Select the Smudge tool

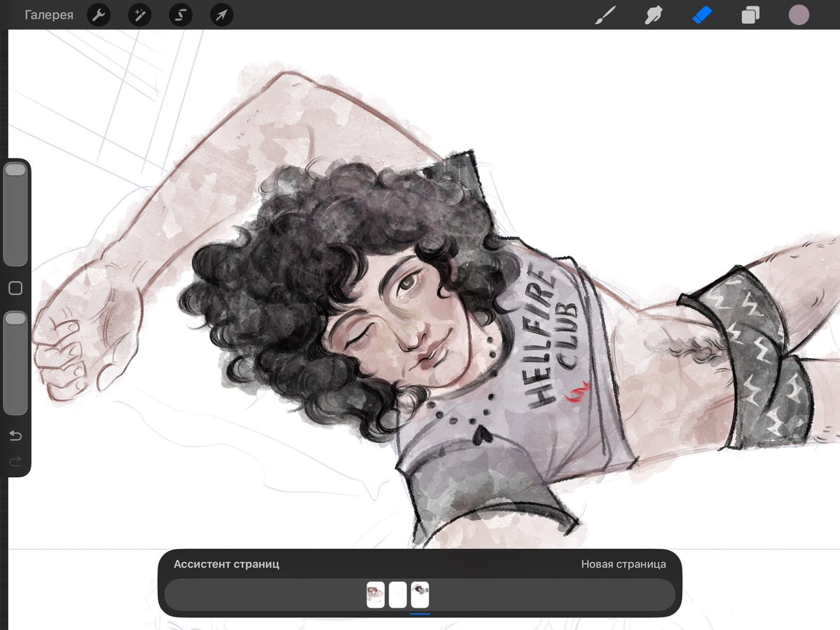654,15
